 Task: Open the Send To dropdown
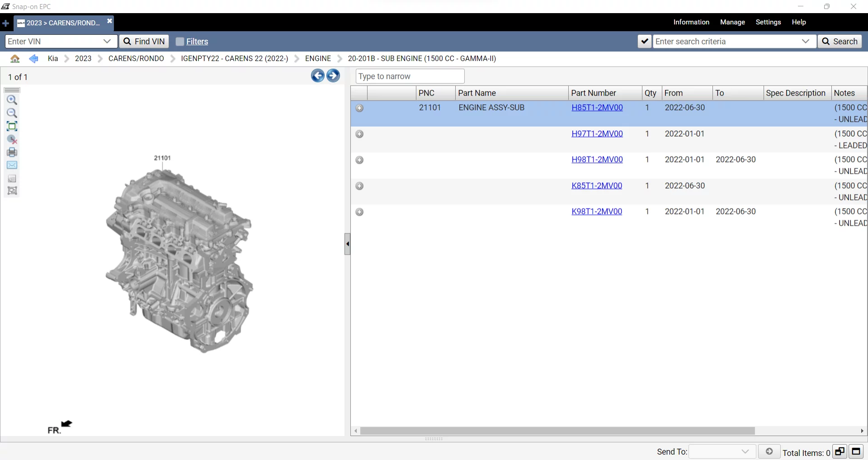pos(745,452)
